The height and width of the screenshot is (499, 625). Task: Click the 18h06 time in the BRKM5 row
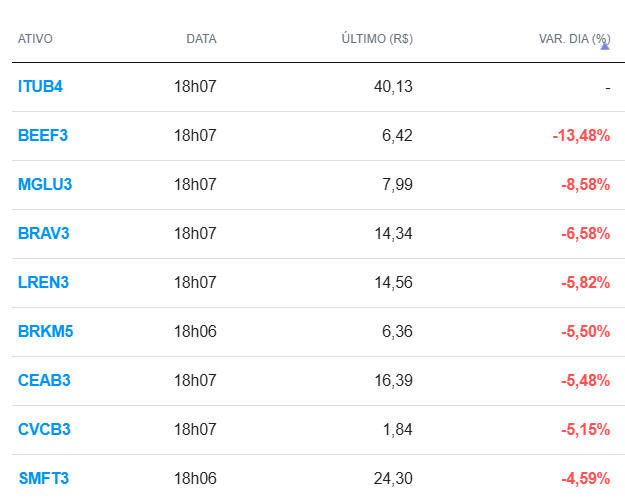[x=195, y=332]
